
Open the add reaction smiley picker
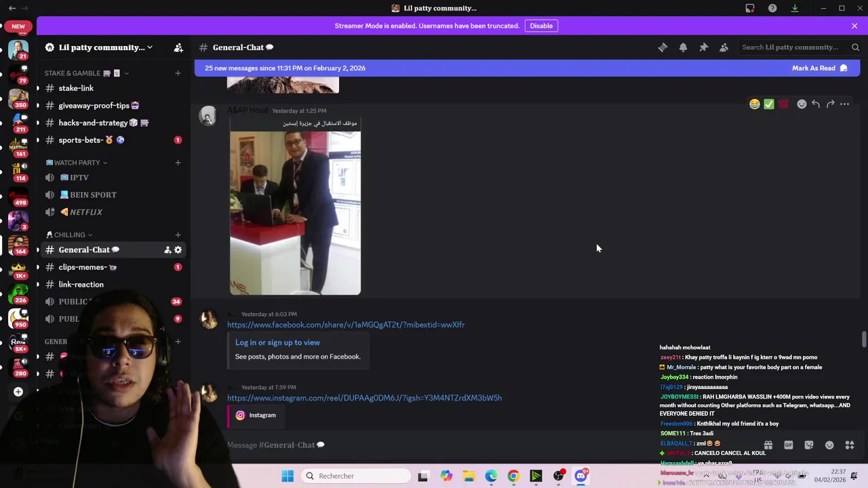802,104
